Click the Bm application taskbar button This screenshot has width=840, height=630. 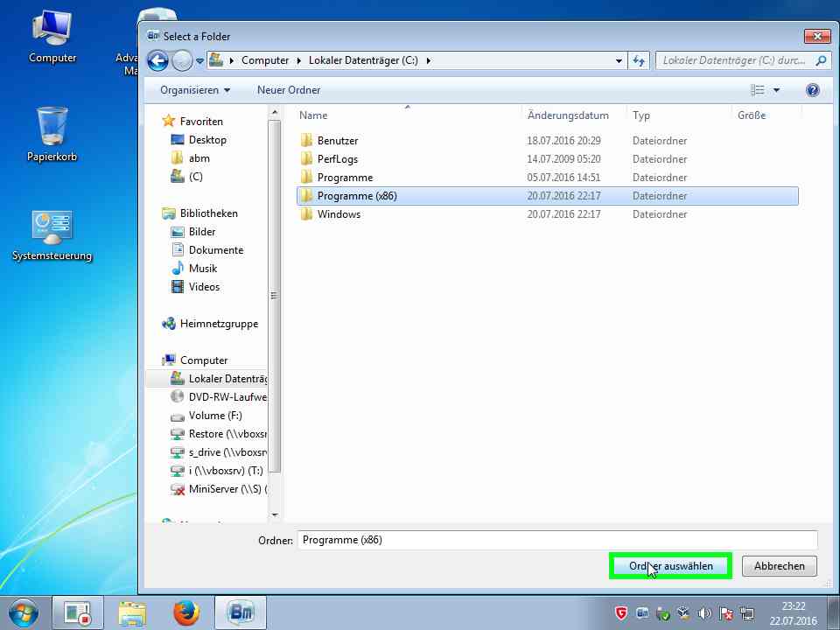coord(241,613)
